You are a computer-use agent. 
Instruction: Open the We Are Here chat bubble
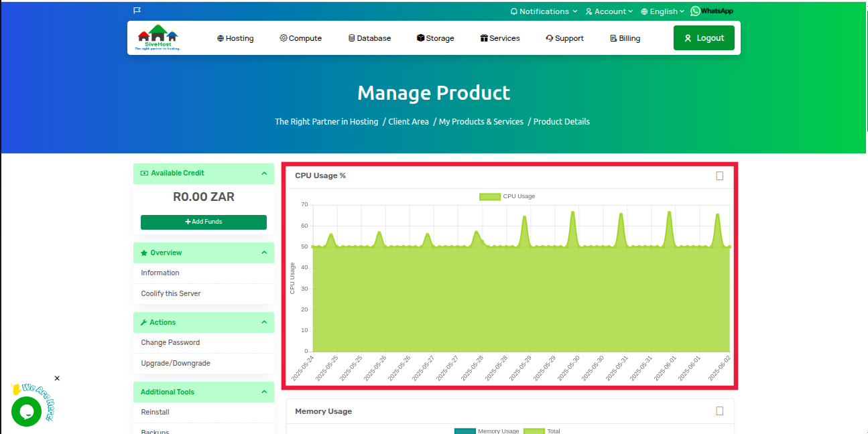(27, 411)
